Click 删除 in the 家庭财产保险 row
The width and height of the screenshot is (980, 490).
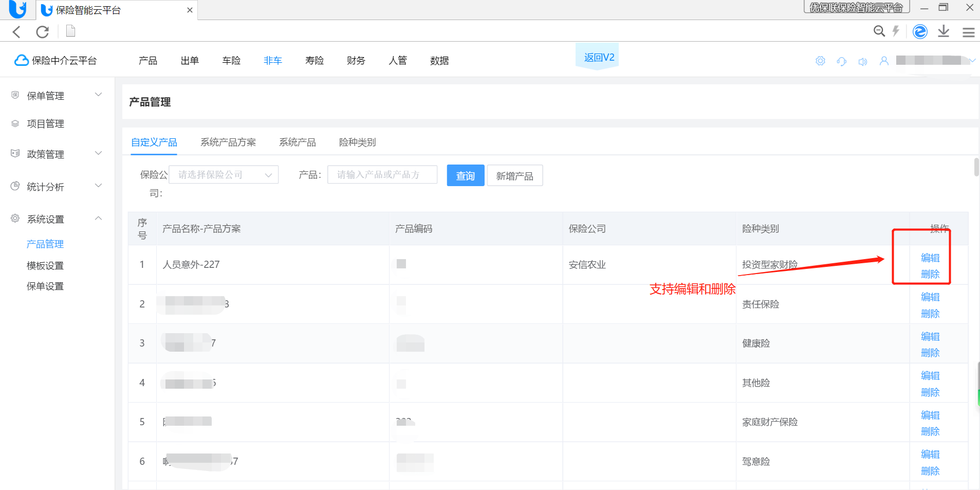click(x=930, y=431)
